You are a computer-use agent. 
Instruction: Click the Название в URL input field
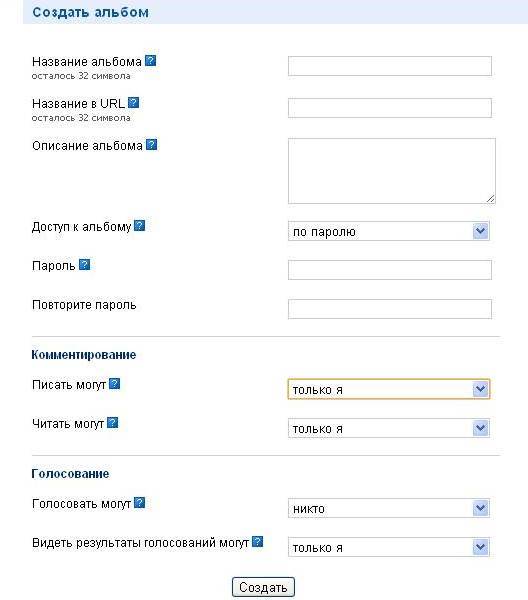[390, 108]
